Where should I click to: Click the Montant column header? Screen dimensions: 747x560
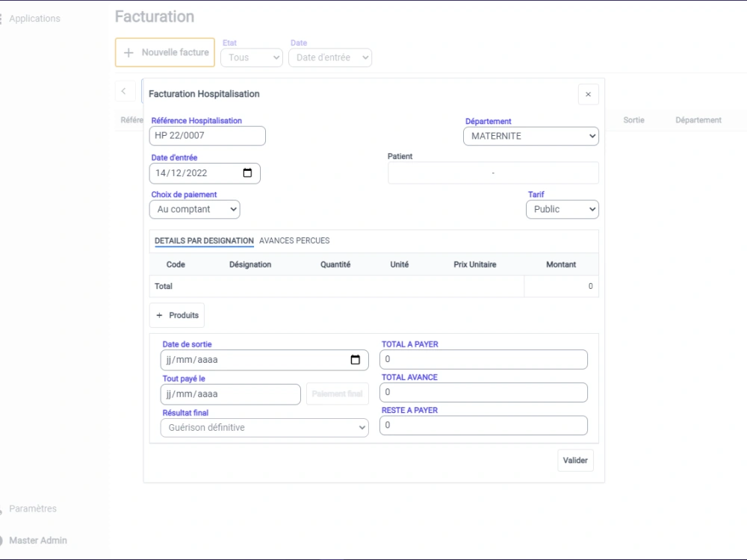coord(561,264)
